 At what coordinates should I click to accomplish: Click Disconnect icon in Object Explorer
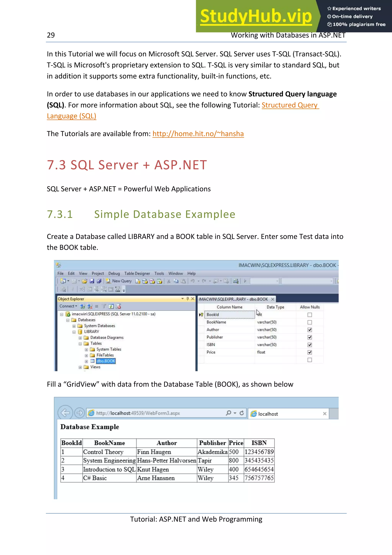pos(90,306)
